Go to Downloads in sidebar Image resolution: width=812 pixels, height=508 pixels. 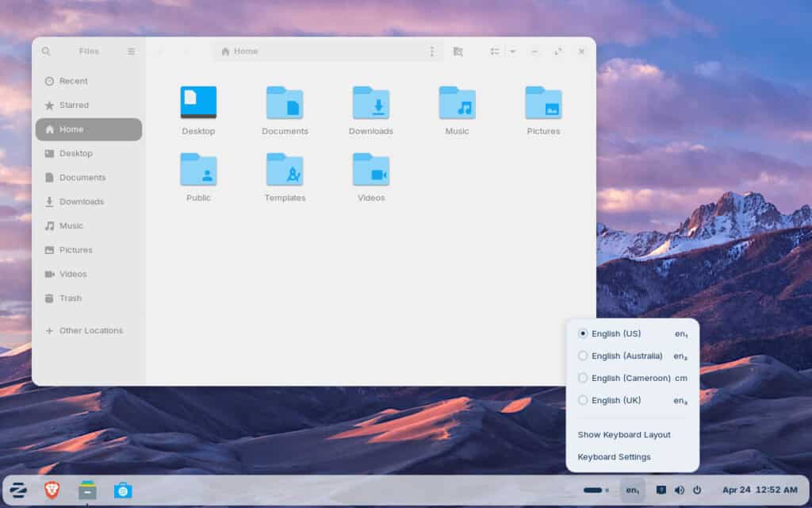pyautogui.click(x=89, y=202)
